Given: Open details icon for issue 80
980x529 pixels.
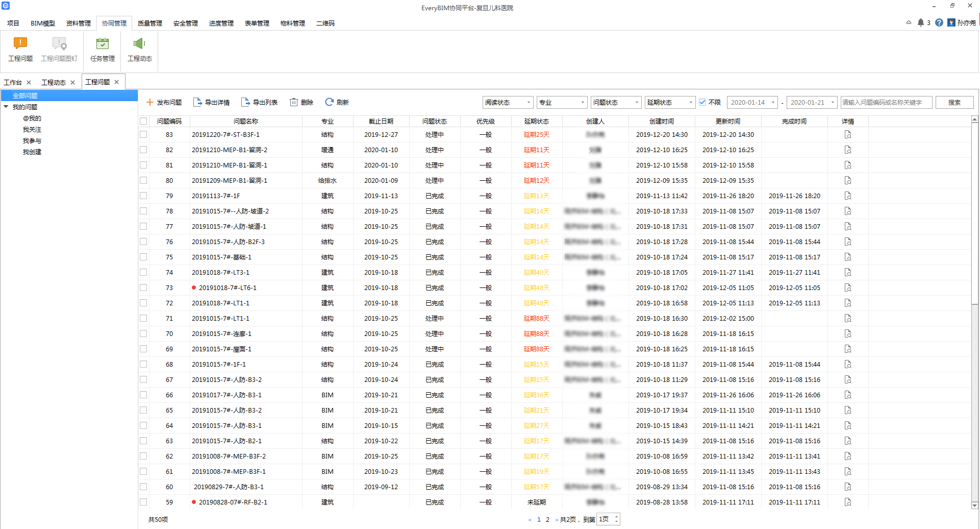Looking at the screenshot, I should [848, 180].
